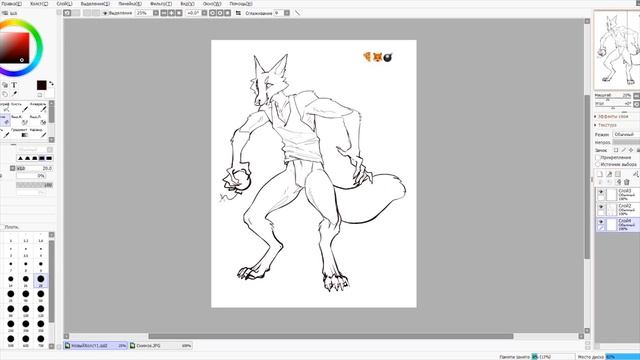The image size is (640, 360).
Task: Select the eyedropper color picker tool
Action: click(14, 94)
